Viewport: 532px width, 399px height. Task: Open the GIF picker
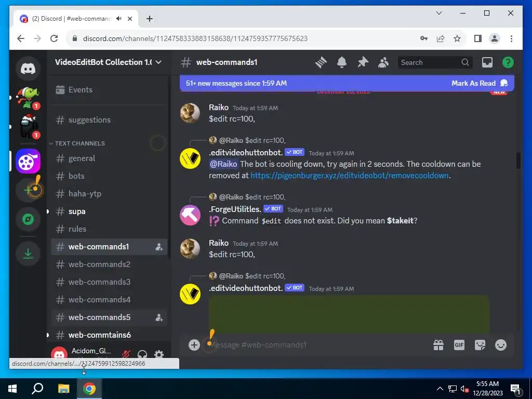[459, 345]
